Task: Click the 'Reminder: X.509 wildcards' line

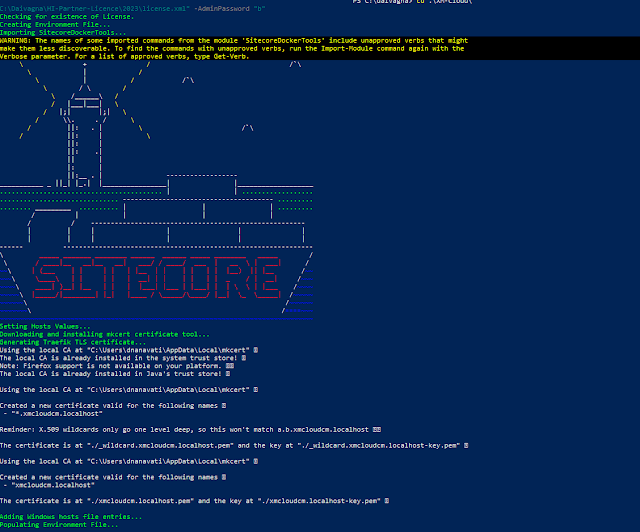Action: (x=191, y=430)
